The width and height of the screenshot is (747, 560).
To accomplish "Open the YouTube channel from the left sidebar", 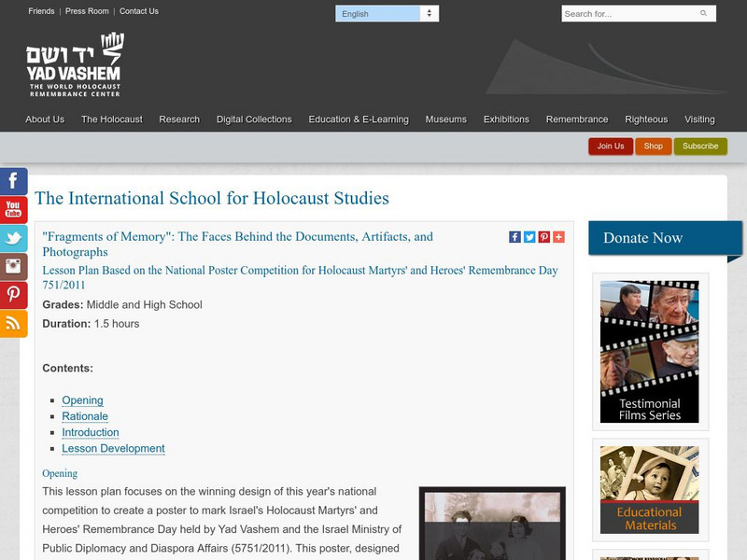I will coord(10,211).
